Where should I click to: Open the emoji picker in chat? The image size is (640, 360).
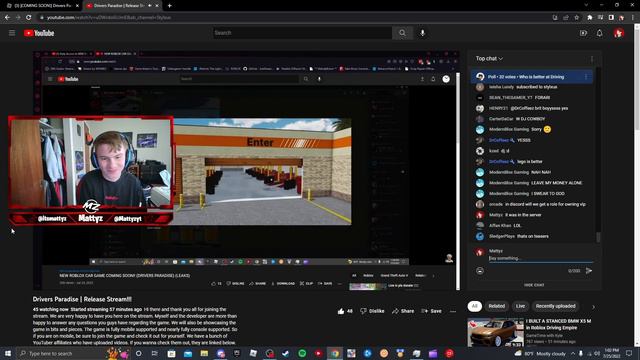(480, 271)
